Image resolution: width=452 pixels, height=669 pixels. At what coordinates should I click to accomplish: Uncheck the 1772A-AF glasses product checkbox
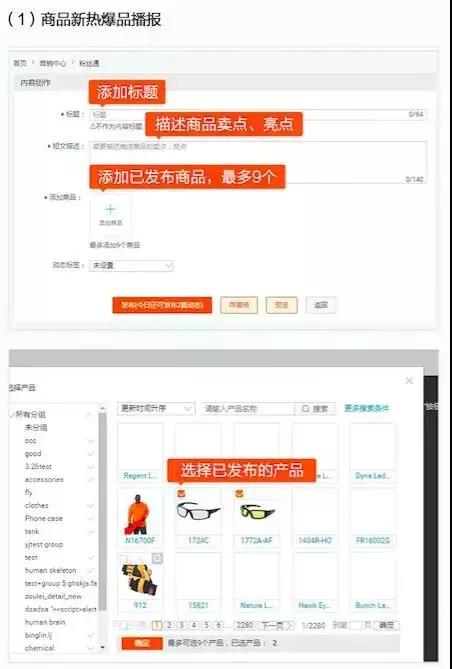(x=239, y=494)
